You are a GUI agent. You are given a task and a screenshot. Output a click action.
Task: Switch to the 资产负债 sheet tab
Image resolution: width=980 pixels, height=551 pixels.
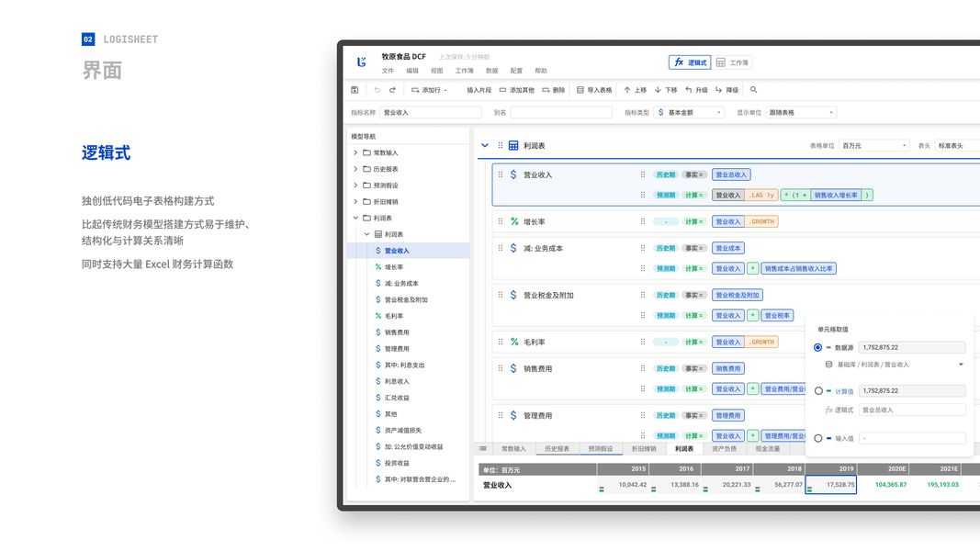click(x=725, y=448)
